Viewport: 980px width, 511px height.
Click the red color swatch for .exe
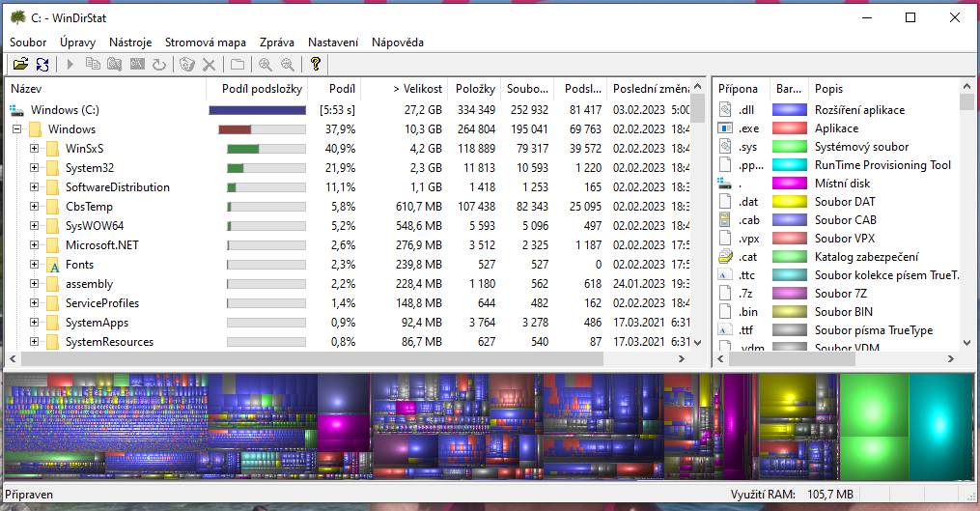[790, 128]
